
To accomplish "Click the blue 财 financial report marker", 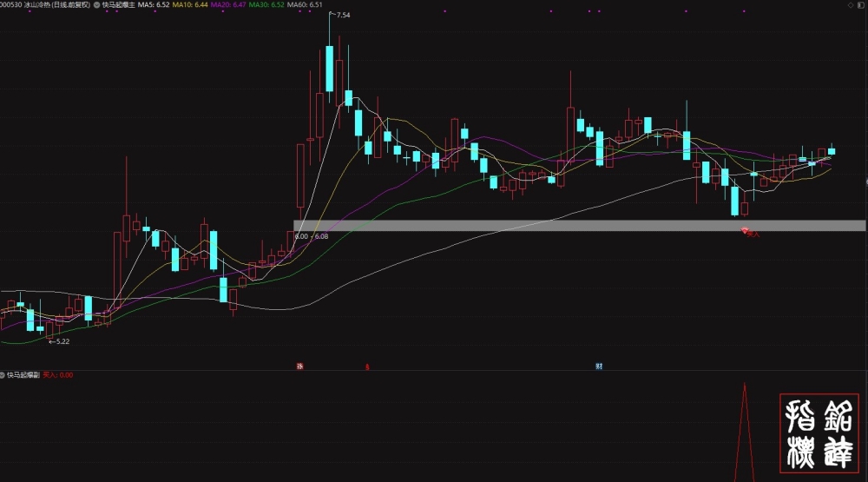I will [x=599, y=366].
